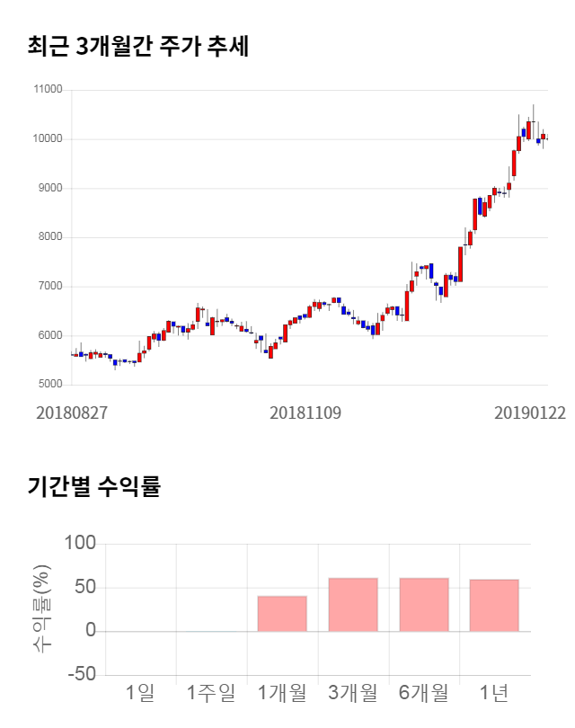575x728 pixels.
Task: Select the 1개월 return bar
Action: (282, 613)
